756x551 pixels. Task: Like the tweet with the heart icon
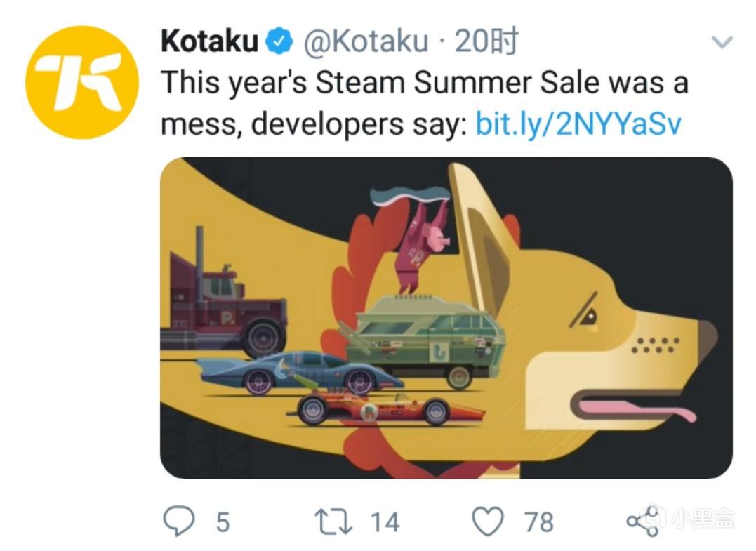pos(487,522)
